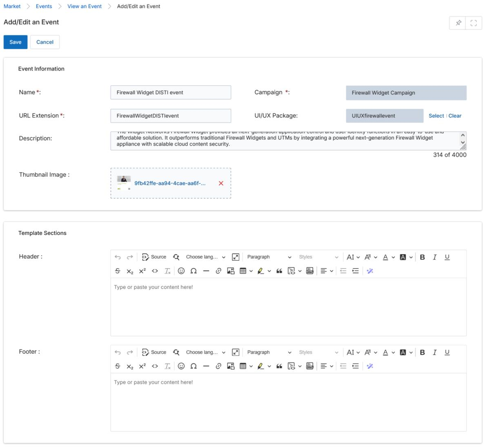Toggle inline code in the Header editor
The height and width of the screenshot is (448, 485).
click(155, 271)
